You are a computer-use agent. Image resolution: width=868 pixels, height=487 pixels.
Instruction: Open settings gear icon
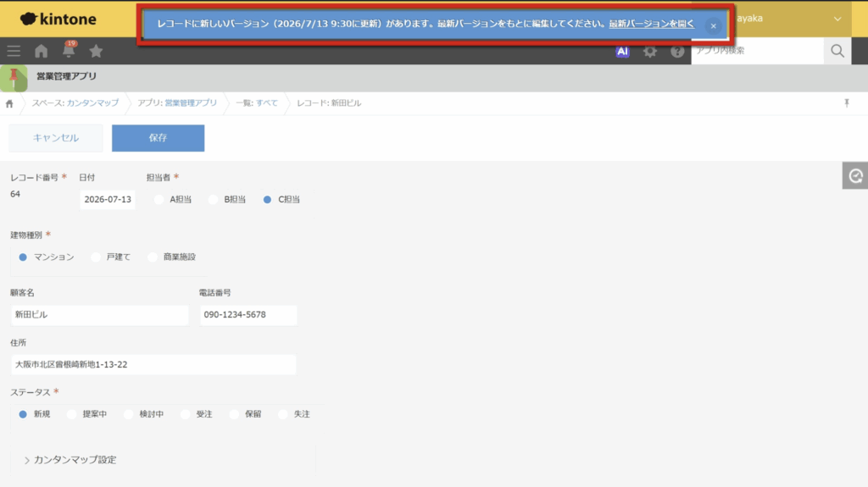650,52
